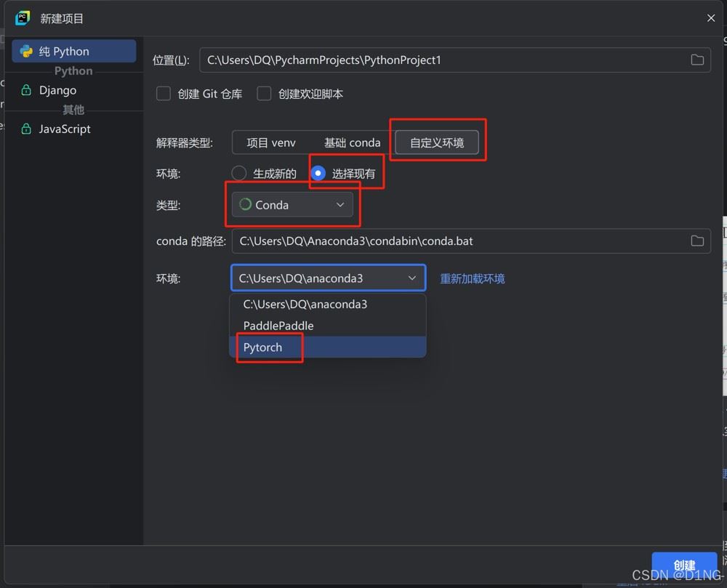
Task: Choose Pytorch from the environment list
Action: tap(328, 347)
